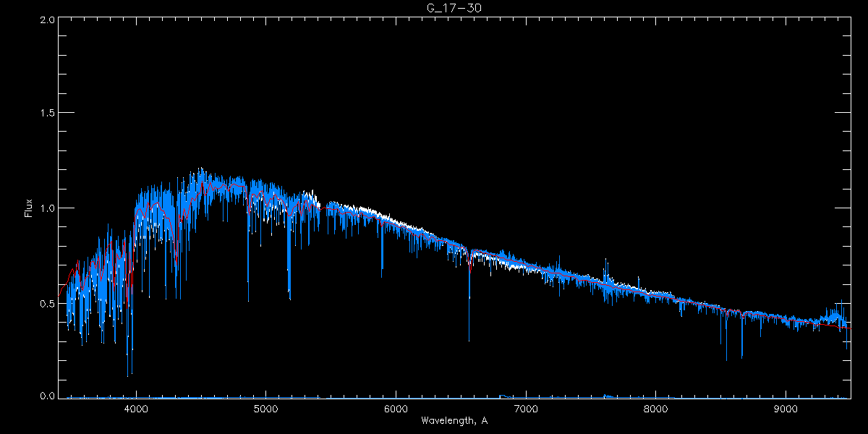
Task: Click the spectrum gap near 5450
Action: pyautogui.click(x=323, y=208)
